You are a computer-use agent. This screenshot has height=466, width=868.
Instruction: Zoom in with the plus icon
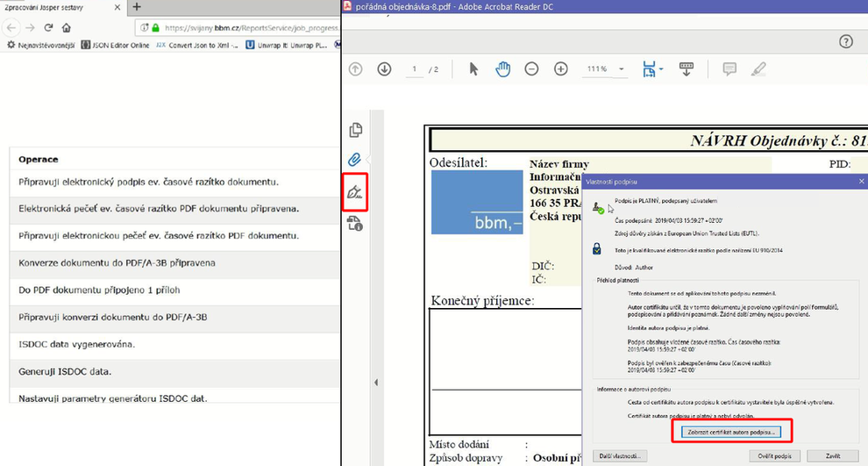(x=561, y=69)
